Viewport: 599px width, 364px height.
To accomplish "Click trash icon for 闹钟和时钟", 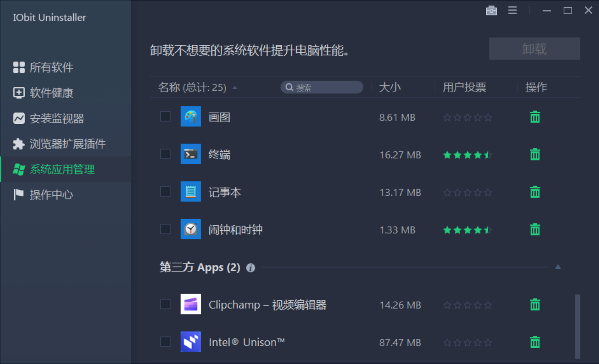I will (535, 229).
